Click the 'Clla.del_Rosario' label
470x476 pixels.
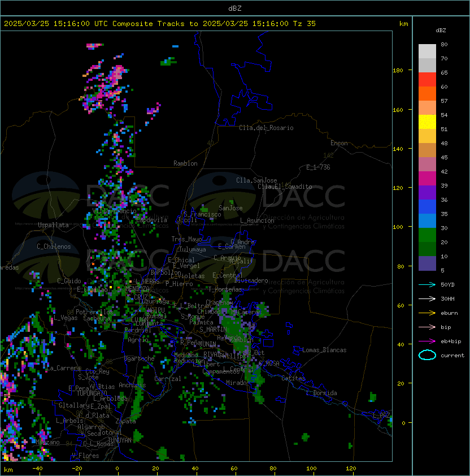pos(266,128)
